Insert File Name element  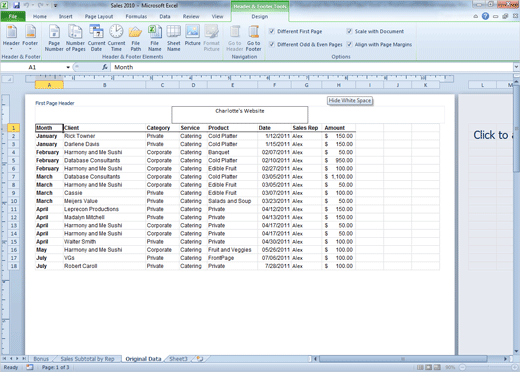pos(155,38)
